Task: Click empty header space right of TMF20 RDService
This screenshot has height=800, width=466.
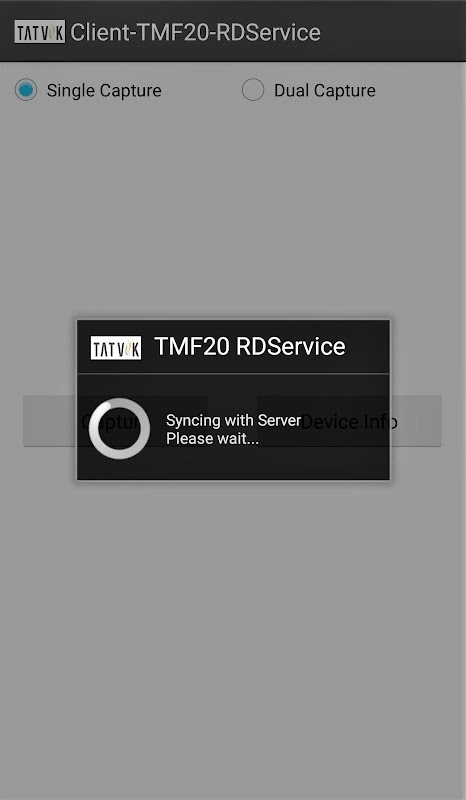Action: [x=366, y=347]
